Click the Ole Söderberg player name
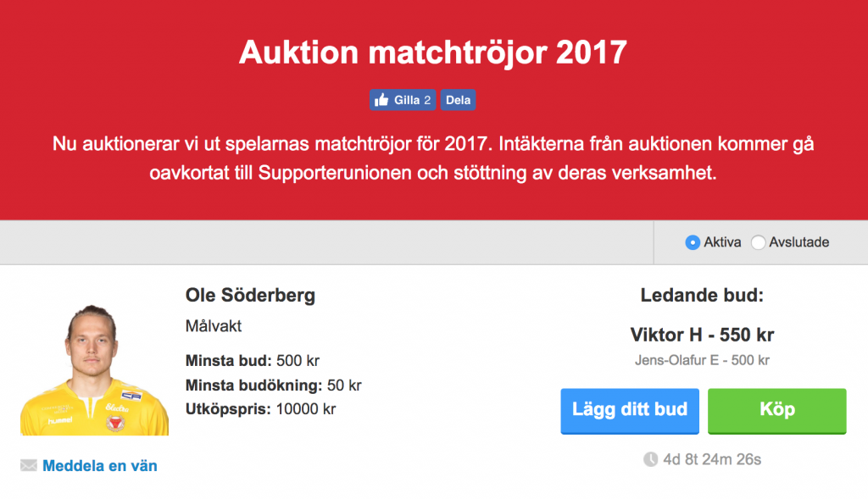This screenshot has height=499, width=868. click(251, 296)
